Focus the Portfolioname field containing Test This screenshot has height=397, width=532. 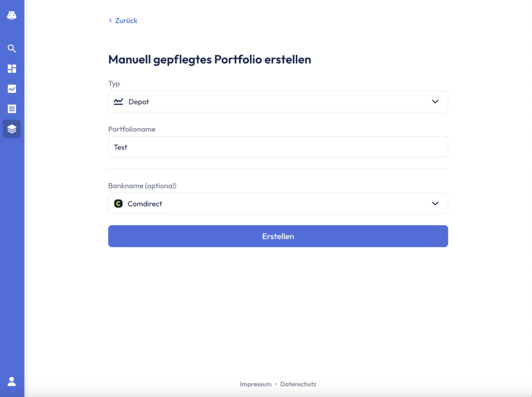[278, 147]
